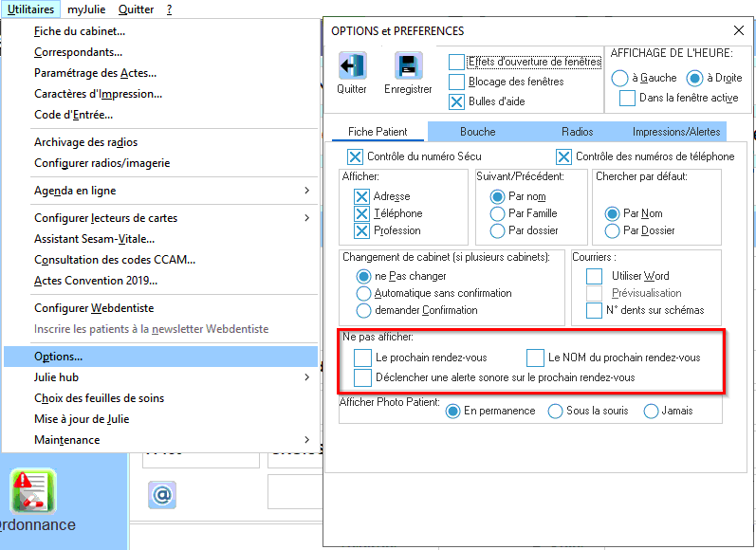This screenshot has width=756, height=550.
Task: Select Par Dossier under Chercher par défaut
Action: pyautogui.click(x=612, y=230)
